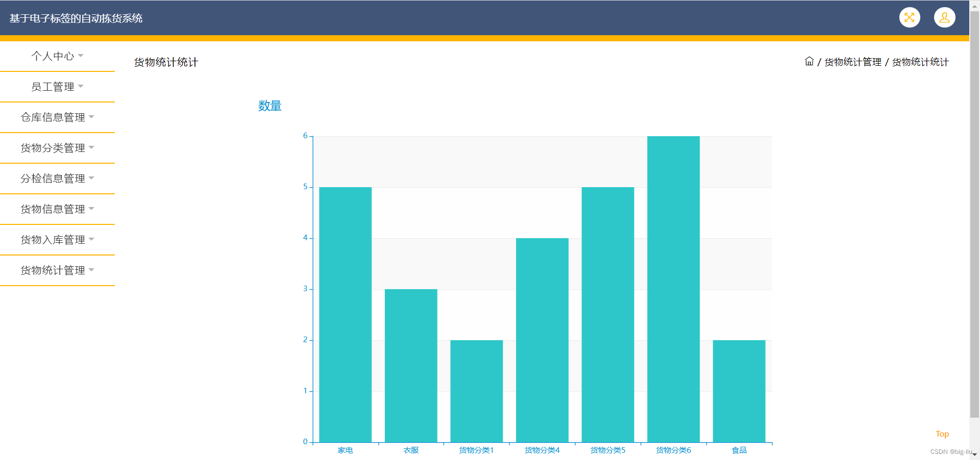Click the 货物分类6 bar in the chart
980x460 pixels.
[x=674, y=289]
